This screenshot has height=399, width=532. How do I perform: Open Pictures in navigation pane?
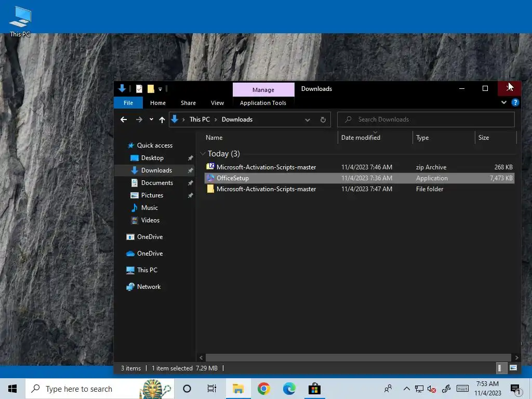152,195
